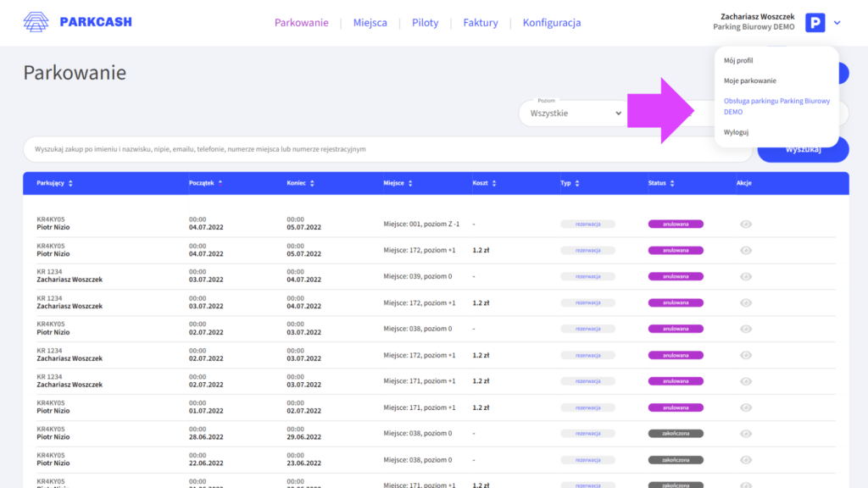This screenshot has width=868, height=488.
Task: Sort table by Parkujący column arrows
Action: pyautogui.click(x=70, y=183)
